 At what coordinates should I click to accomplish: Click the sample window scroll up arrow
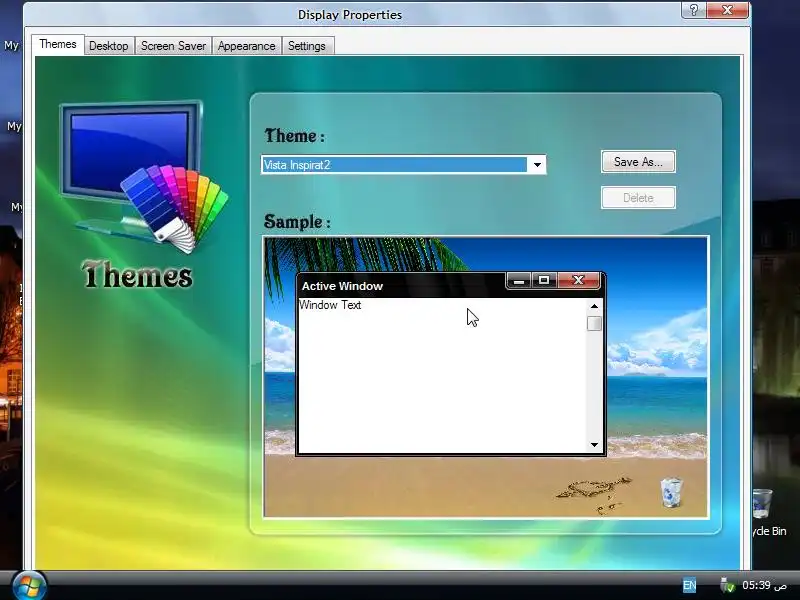click(594, 306)
